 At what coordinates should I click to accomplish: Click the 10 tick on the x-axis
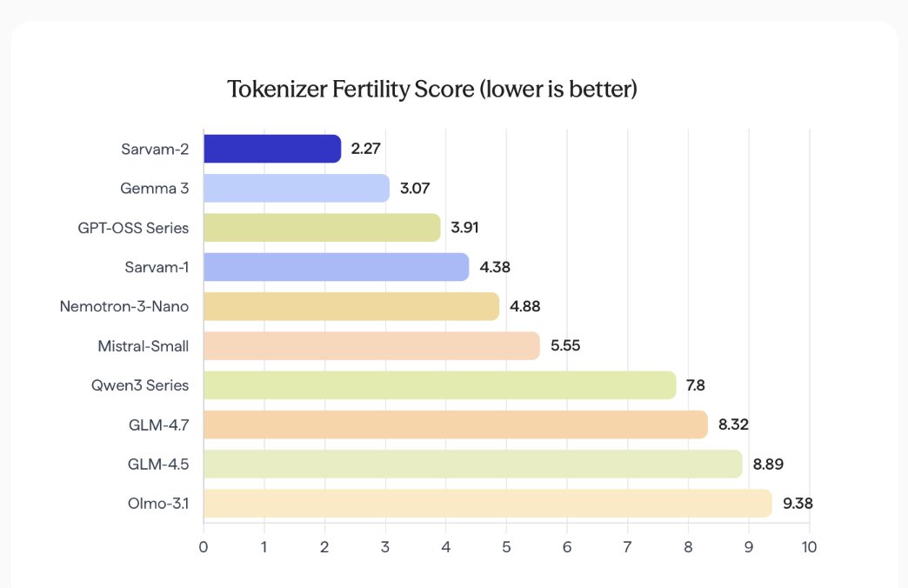coord(809,547)
